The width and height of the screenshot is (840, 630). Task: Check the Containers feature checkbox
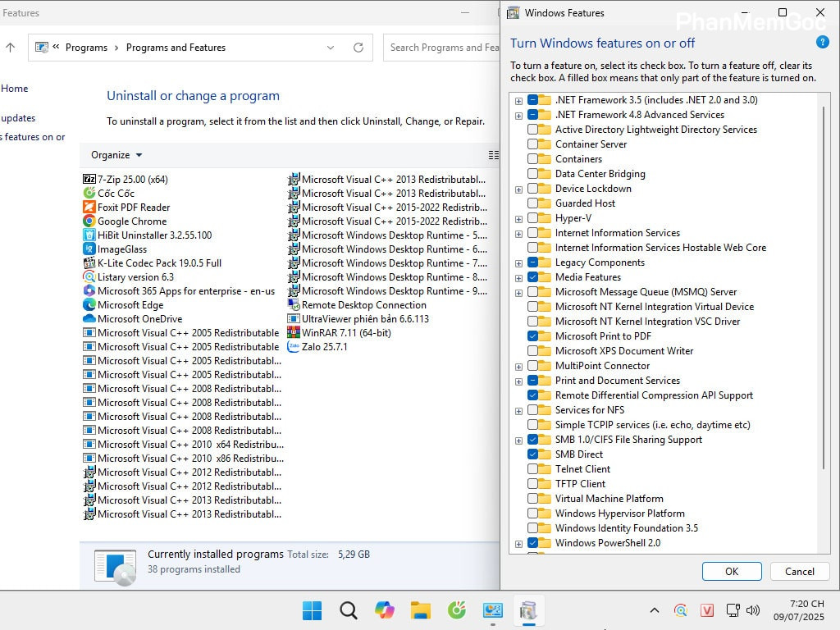pos(531,158)
